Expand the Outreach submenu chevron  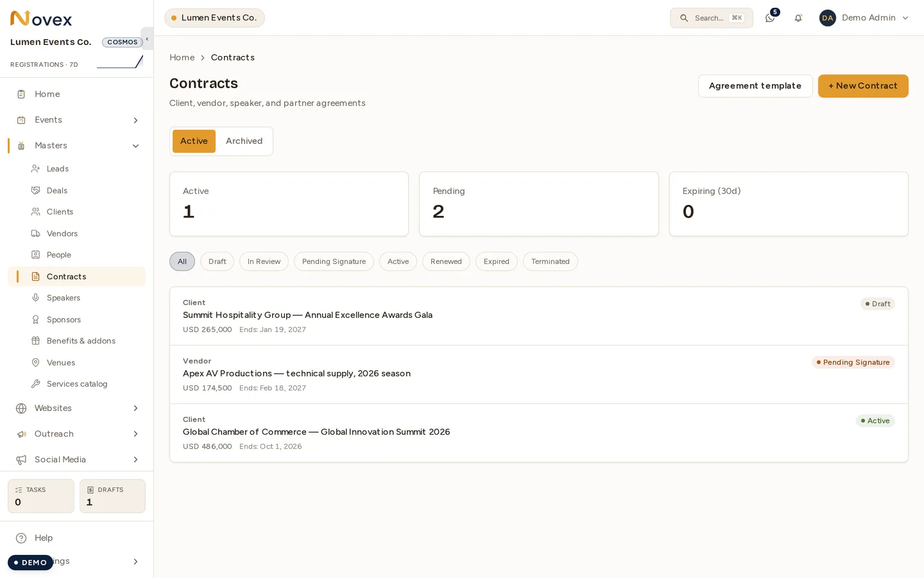click(x=135, y=434)
